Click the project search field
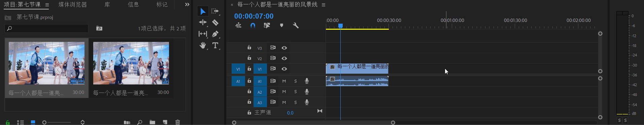The height and width of the screenshot is (125, 644). (x=46, y=28)
